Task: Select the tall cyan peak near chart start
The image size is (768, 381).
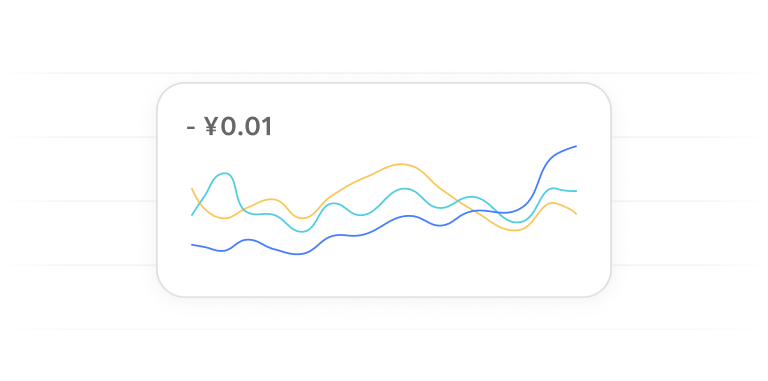Action: (x=225, y=173)
